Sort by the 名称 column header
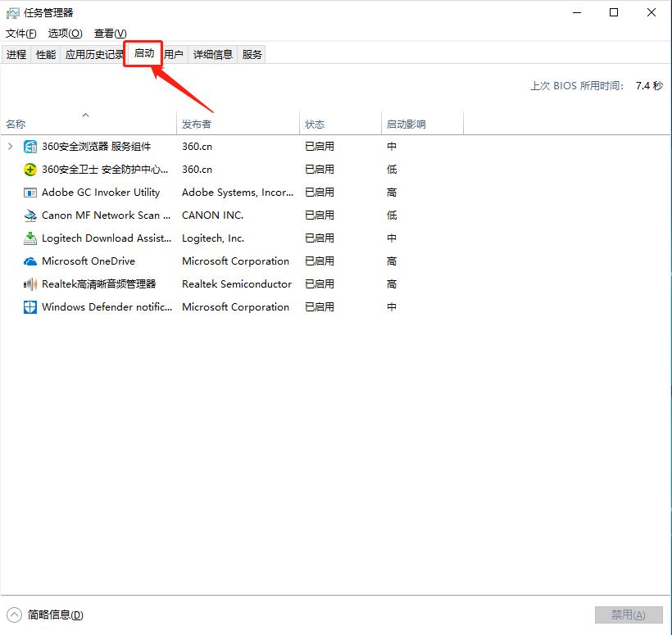The image size is (672, 635). tap(15, 123)
